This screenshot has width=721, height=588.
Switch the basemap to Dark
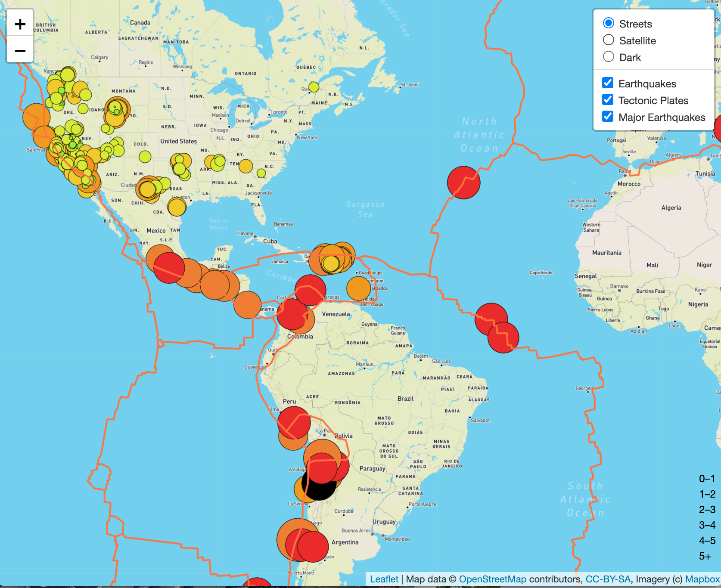(x=608, y=56)
